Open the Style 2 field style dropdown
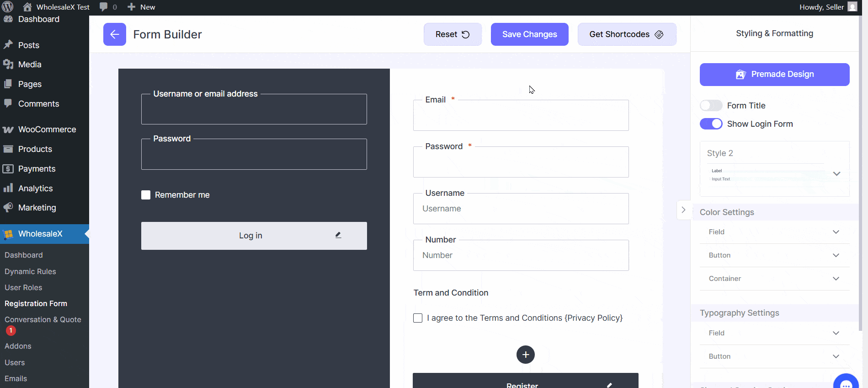868x388 pixels. (836, 174)
